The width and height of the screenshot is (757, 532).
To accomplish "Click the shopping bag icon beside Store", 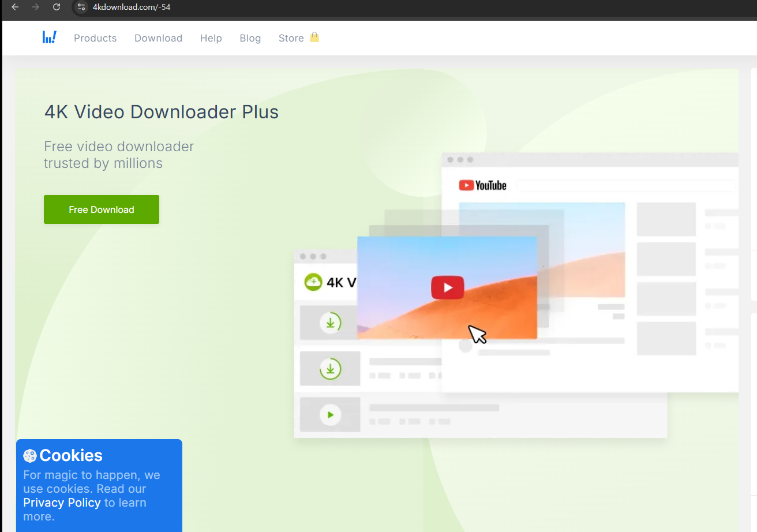I will 314,38.
